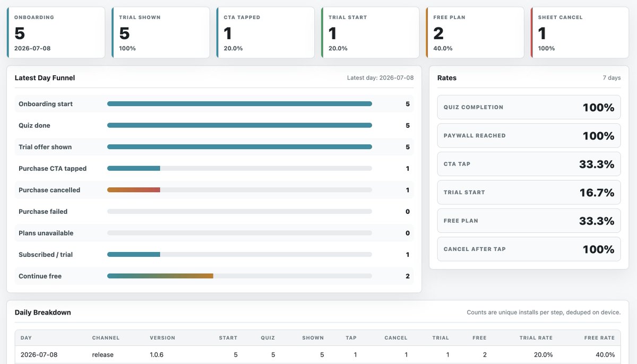Click the DAY column header

(x=26, y=338)
